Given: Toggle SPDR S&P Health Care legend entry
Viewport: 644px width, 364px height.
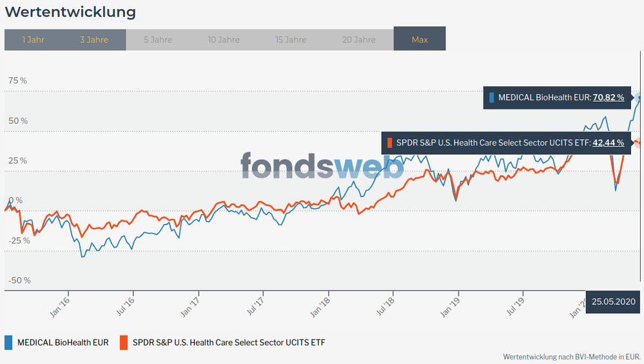Looking at the screenshot, I should coord(229,342).
